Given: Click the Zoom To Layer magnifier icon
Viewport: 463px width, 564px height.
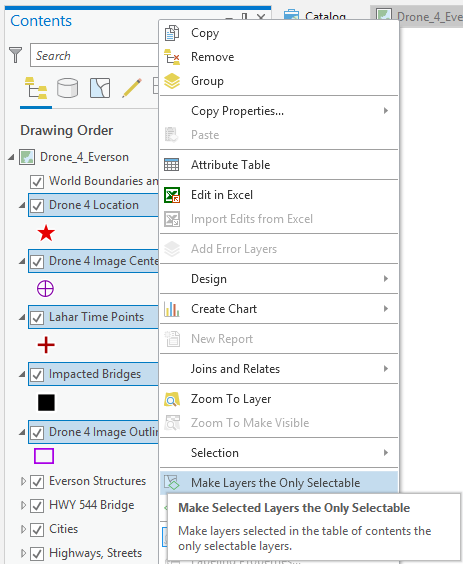Looking at the screenshot, I should [172, 399].
